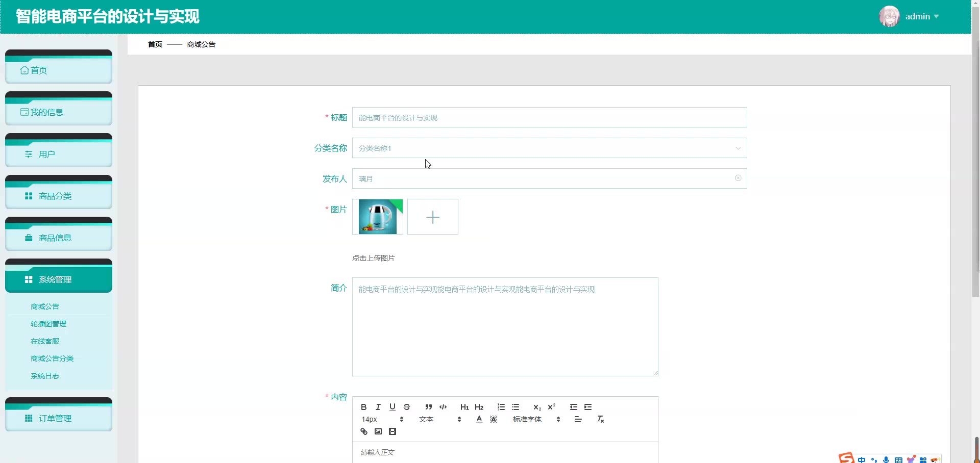Insert a blockquote in the editor
The height and width of the screenshot is (463, 980).
429,407
